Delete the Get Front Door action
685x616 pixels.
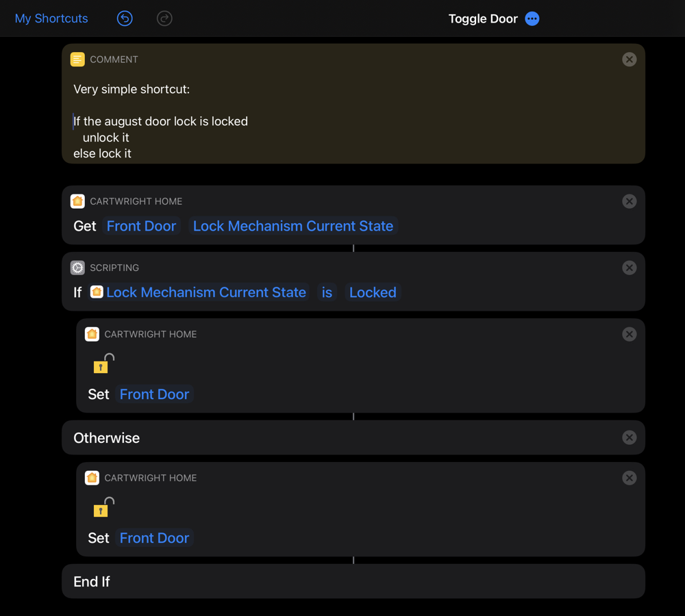629,201
